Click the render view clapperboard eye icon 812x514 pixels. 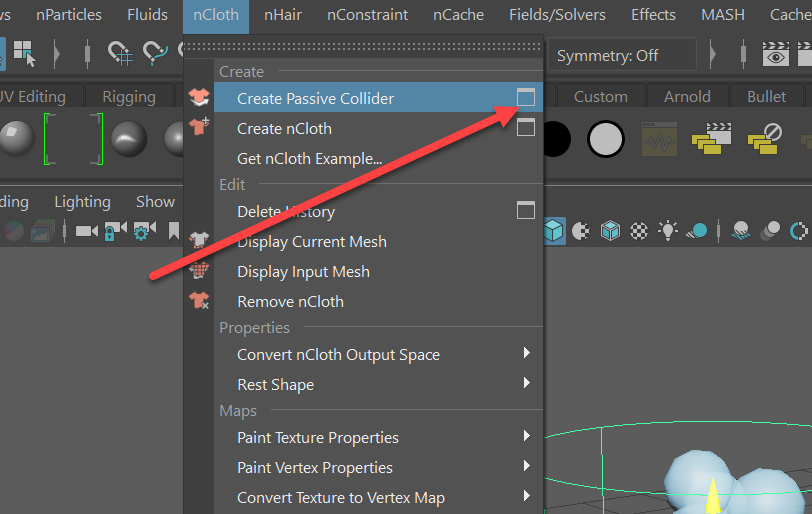(775, 54)
